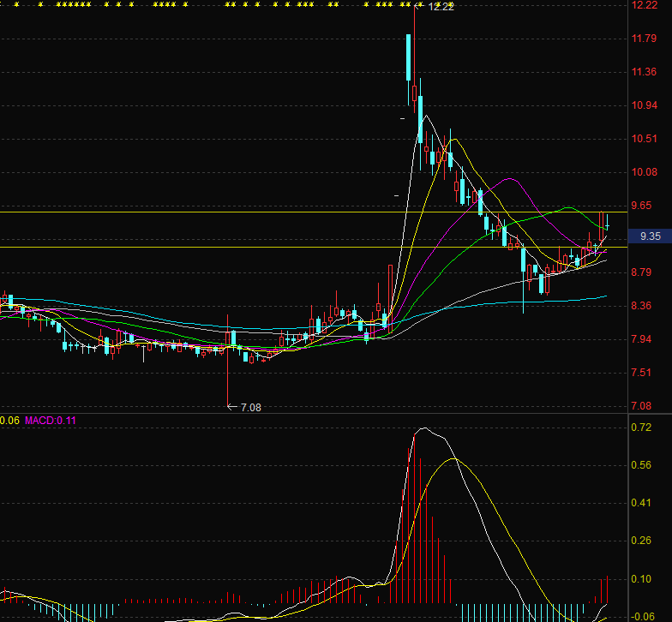Click the 8.36 price axis label

[641, 306]
